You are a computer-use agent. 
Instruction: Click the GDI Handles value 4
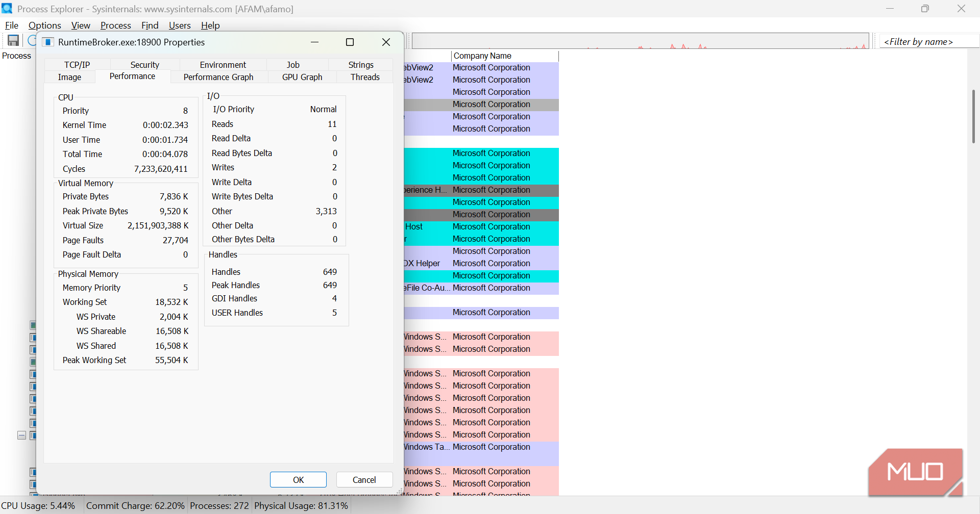(334, 298)
